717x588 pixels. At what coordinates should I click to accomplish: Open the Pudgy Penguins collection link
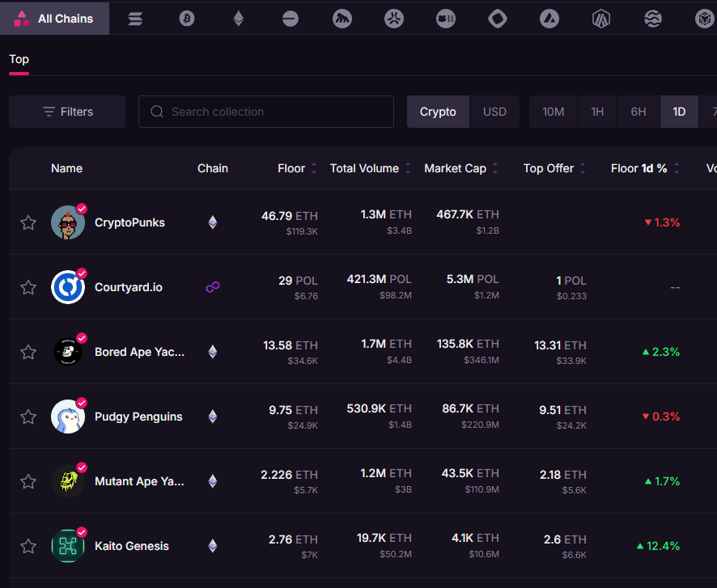coord(138,417)
